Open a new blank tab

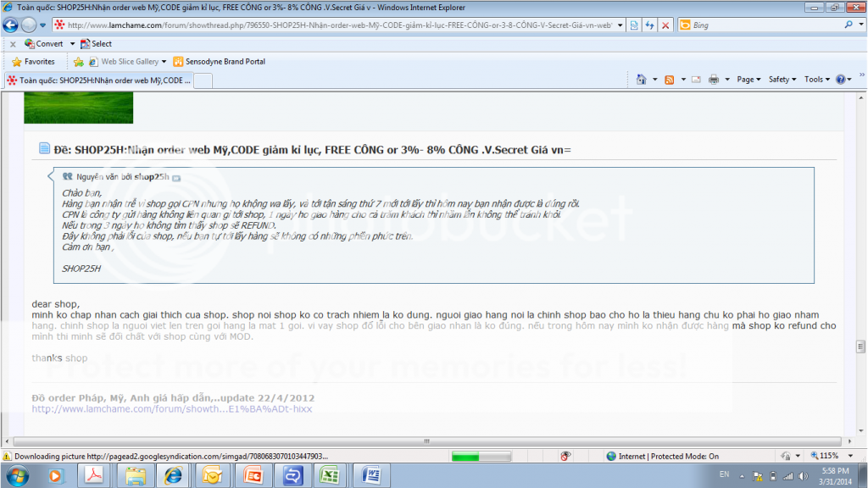pyautogui.click(x=203, y=80)
